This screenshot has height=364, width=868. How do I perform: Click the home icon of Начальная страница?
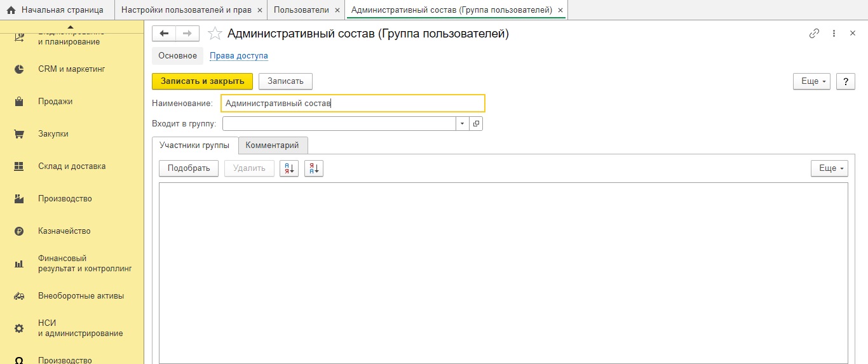[x=11, y=10]
